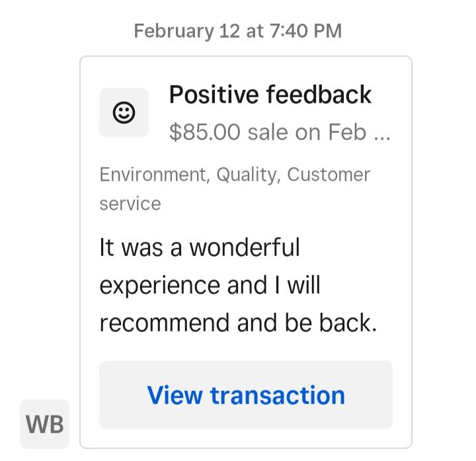Select the smiley face feedback icon
476x461 pixels.
pyautogui.click(x=124, y=112)
